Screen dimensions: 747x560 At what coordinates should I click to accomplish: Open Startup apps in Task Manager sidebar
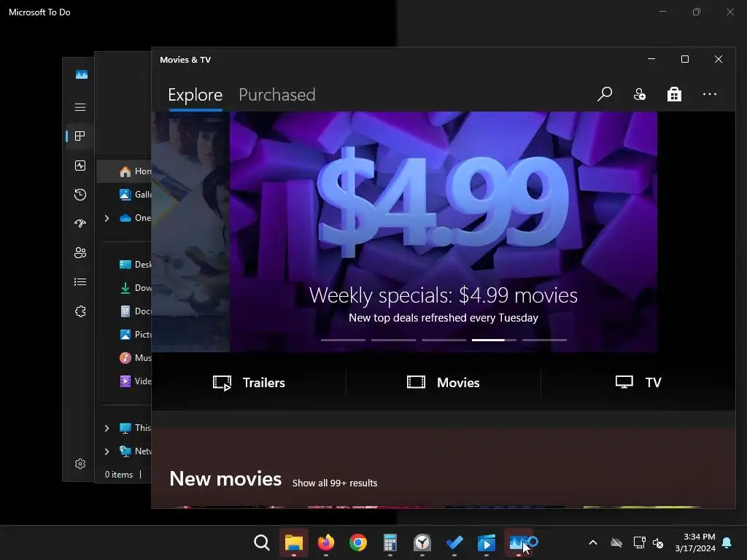coord(80,223)
